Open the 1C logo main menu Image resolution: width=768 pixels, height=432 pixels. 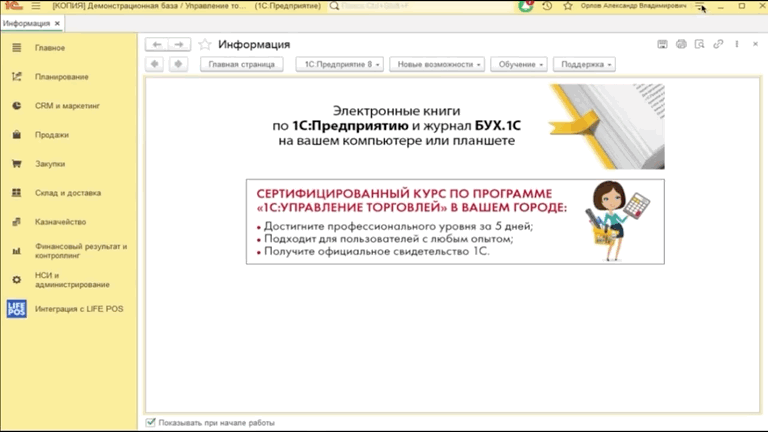(x=13, y=6)
